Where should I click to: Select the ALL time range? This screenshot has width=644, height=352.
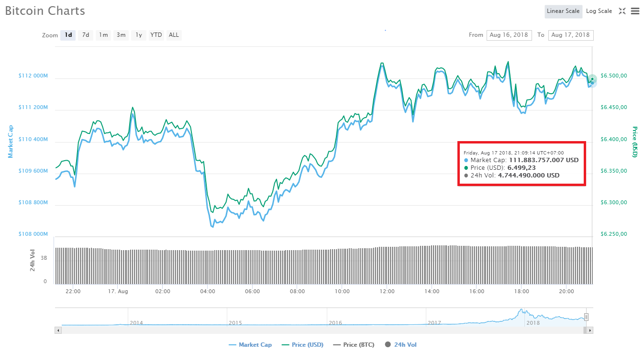point(174,35)
